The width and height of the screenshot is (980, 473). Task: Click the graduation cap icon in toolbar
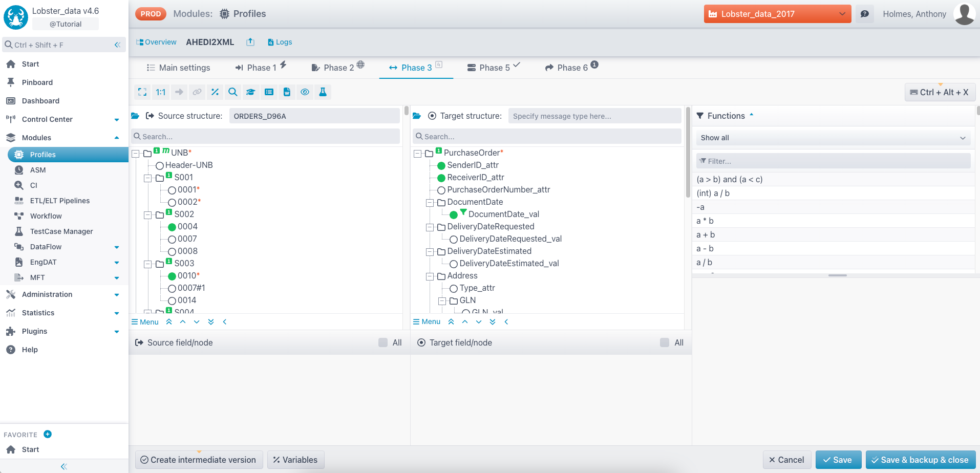tap(251, 92)
